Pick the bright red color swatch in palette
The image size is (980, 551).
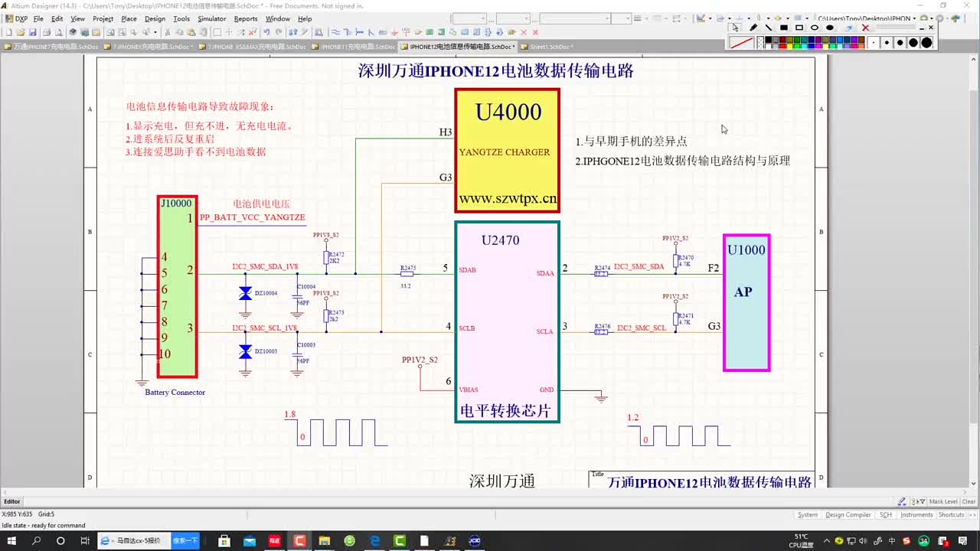(x=782, y=46)
